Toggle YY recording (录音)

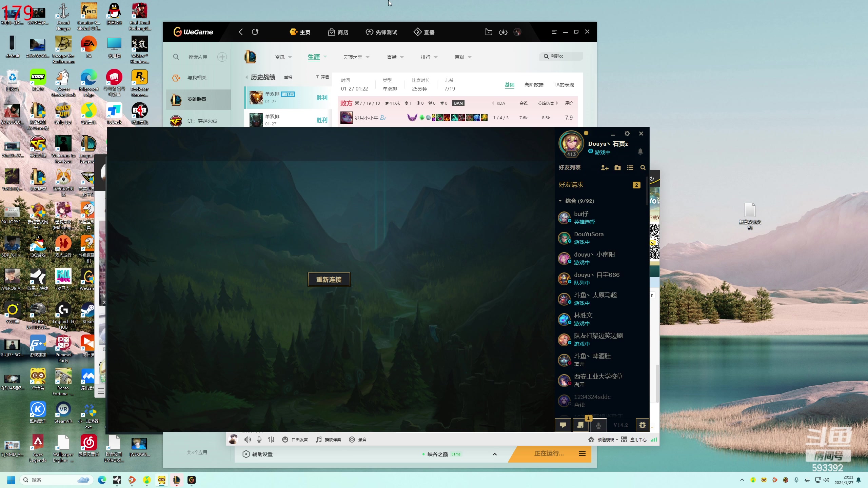(358, 440)
